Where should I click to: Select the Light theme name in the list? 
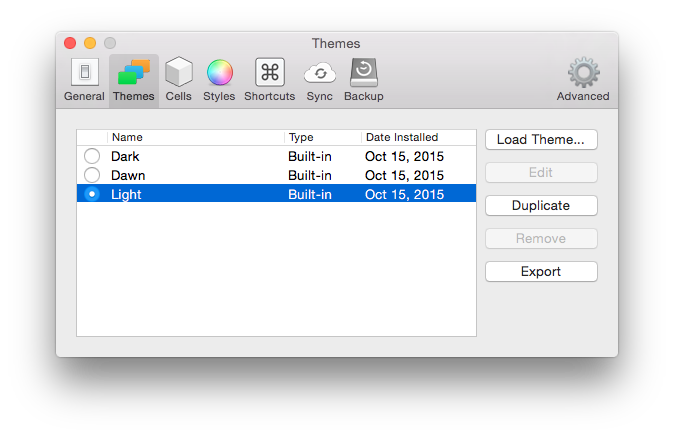point(126,195)
